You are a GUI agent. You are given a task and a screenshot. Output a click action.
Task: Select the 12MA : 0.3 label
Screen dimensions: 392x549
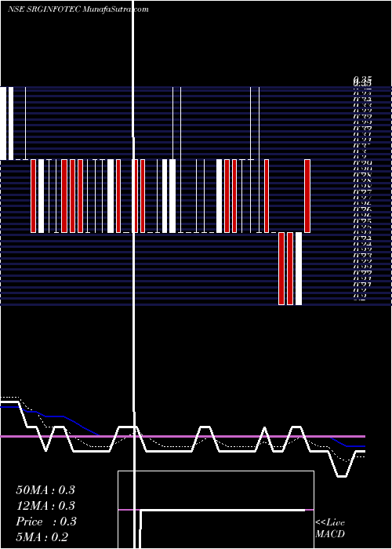pyautogui.click(x=45, y=506)
